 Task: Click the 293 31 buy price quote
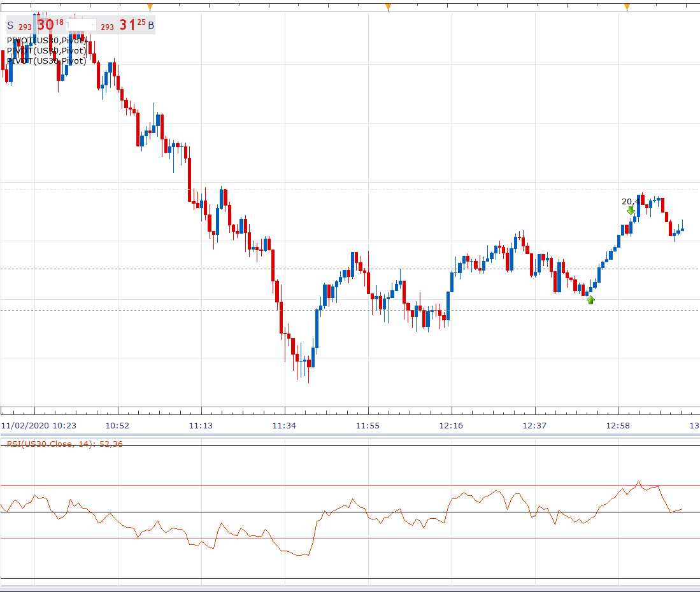(x=123, y=25)
